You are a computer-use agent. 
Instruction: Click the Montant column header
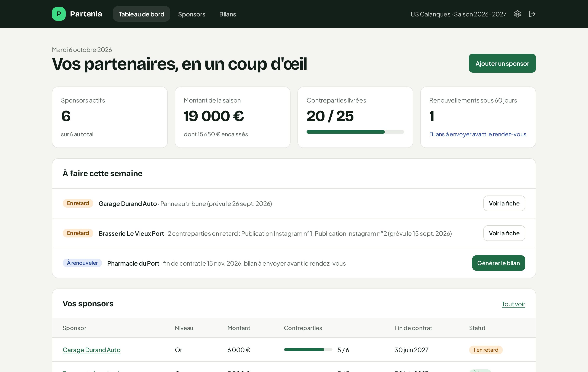point(239,328)
